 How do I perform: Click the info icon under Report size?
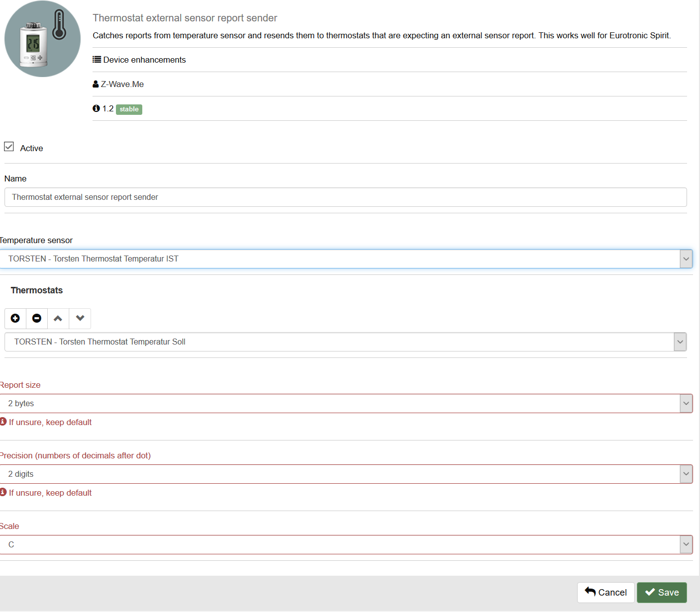[3, 422]
